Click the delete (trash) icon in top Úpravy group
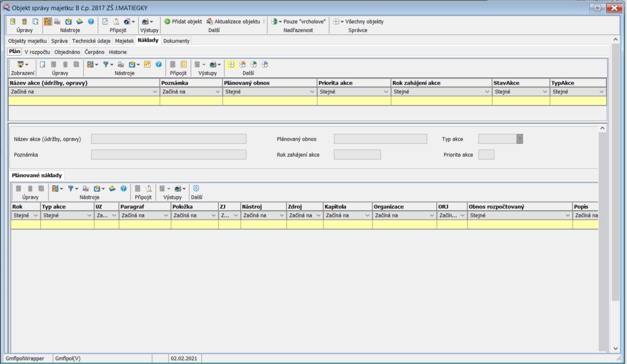The width and height of the screenshot is (627, 364). (x=24, y=22)
